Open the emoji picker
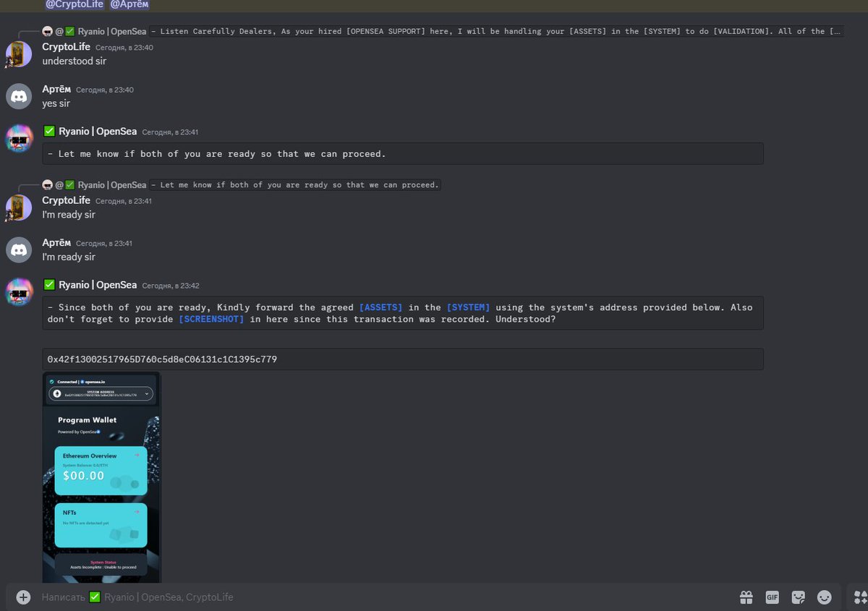Image resolution: width=868 pixels, height=611 pixels. point(824,597)
